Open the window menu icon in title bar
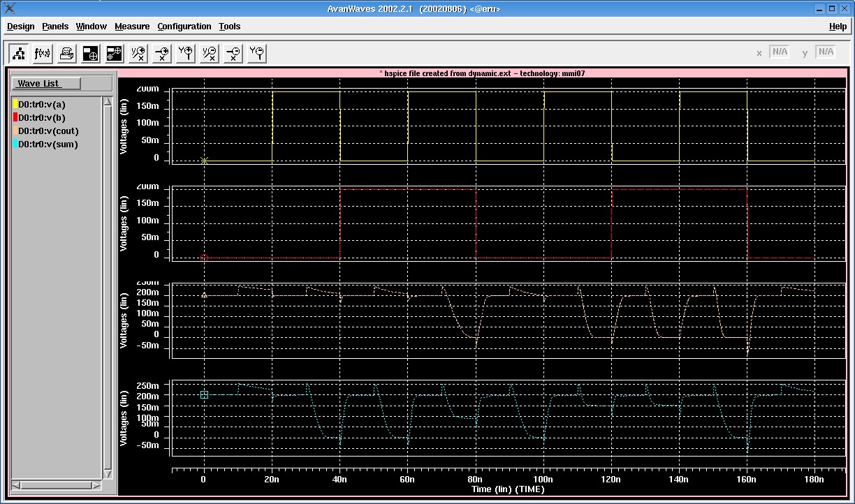 pos(10,8)
